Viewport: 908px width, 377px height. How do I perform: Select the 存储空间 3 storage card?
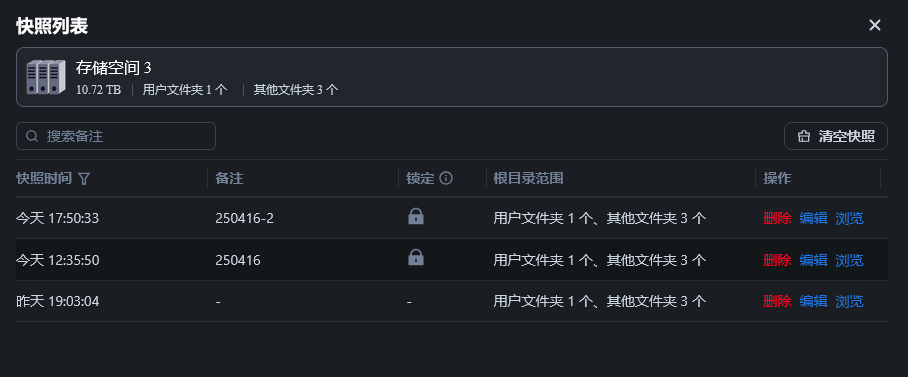pos(452,77)
